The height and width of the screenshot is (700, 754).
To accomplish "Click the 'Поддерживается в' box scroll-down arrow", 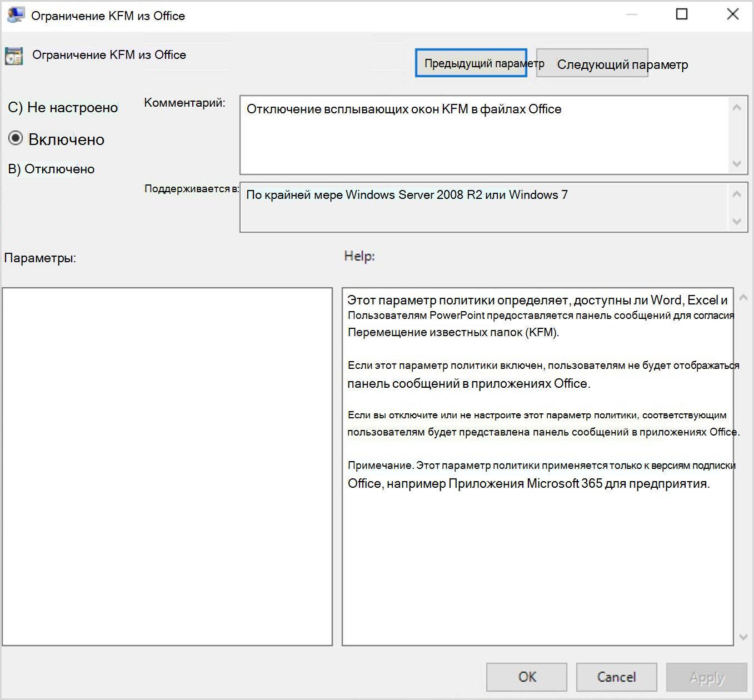I will pos(737,221).
